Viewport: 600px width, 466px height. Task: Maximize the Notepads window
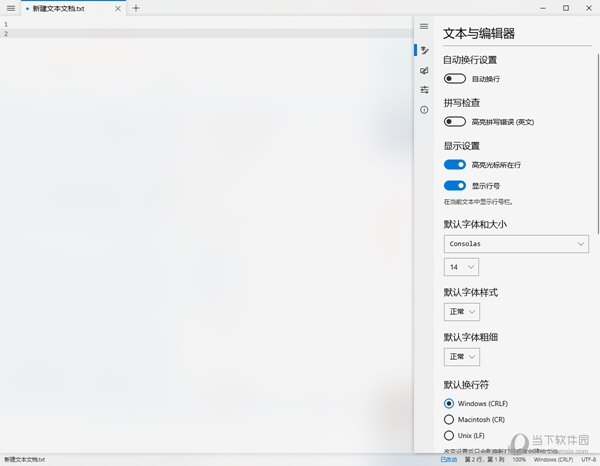coord(566,8)
